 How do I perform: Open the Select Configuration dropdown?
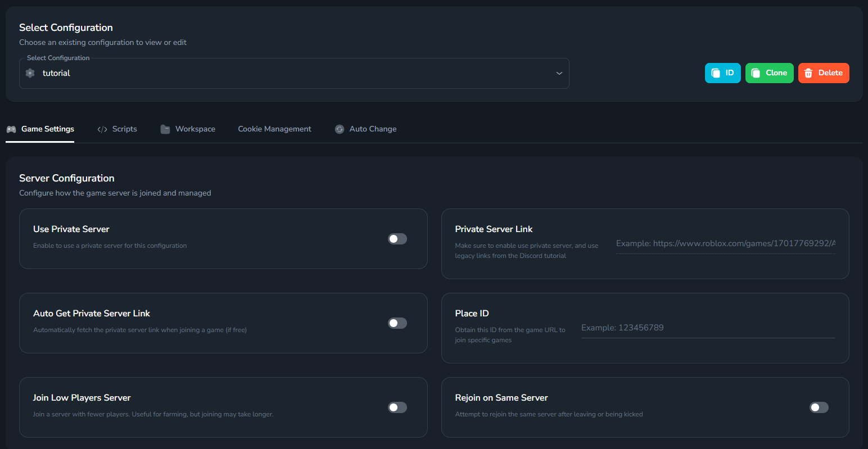click(x=294, y=73)
